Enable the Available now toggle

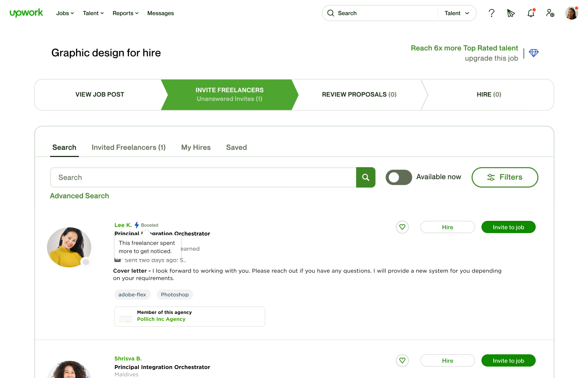pyautogui.click(x=399, y=177)
